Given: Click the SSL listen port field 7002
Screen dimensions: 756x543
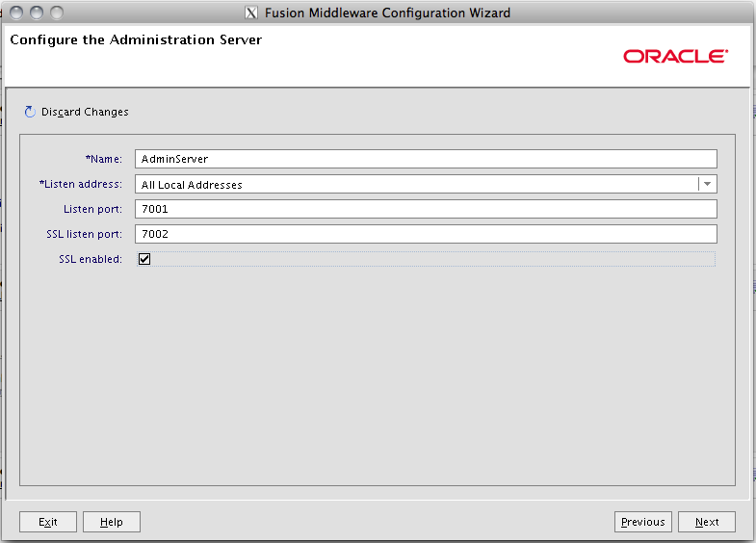Looking at the screenshot, I should [426, 234].
